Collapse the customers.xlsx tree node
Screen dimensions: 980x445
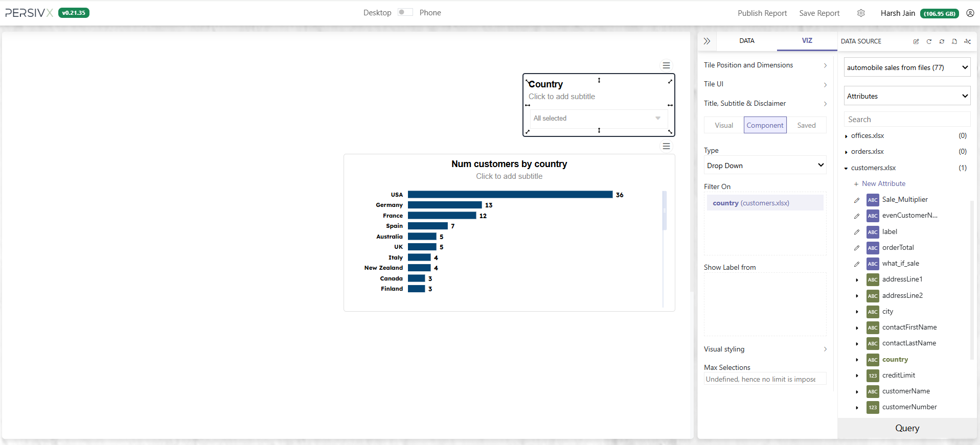[x=847, y=168]
